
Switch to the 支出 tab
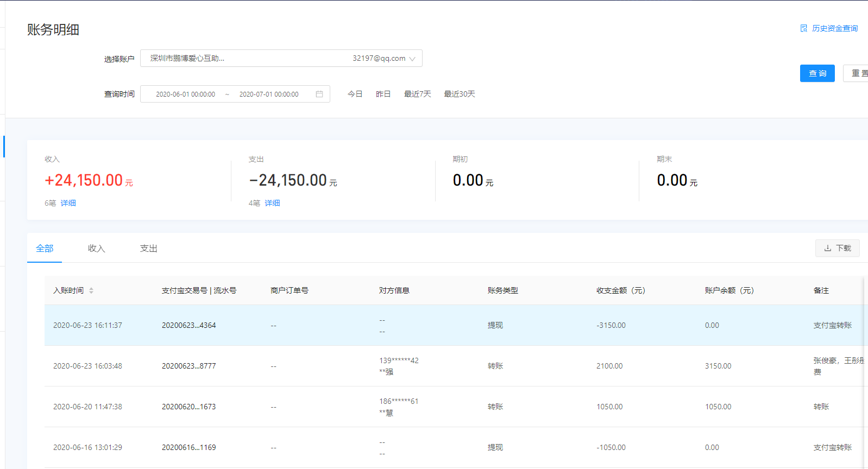pos(148,248)
